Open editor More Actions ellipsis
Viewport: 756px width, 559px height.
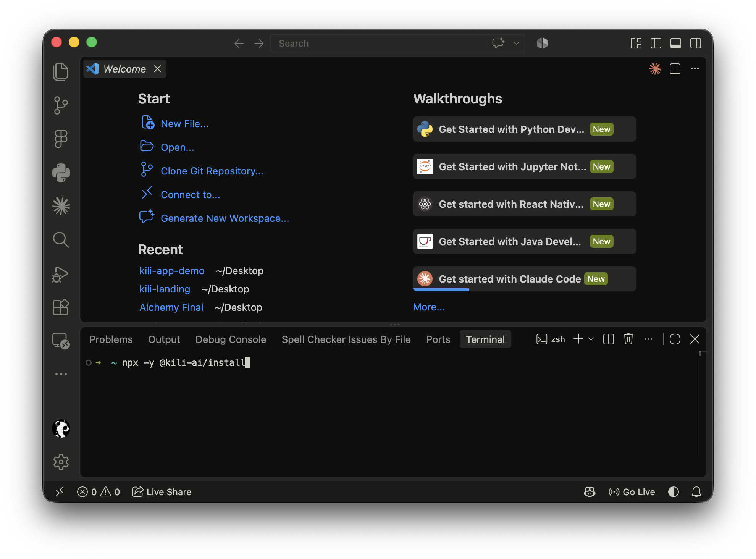(695, 69)
